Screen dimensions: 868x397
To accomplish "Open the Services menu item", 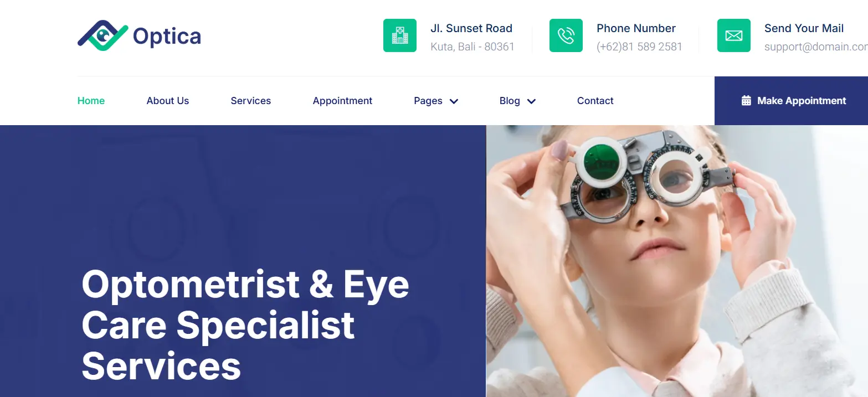I will [x=251, y=101].
